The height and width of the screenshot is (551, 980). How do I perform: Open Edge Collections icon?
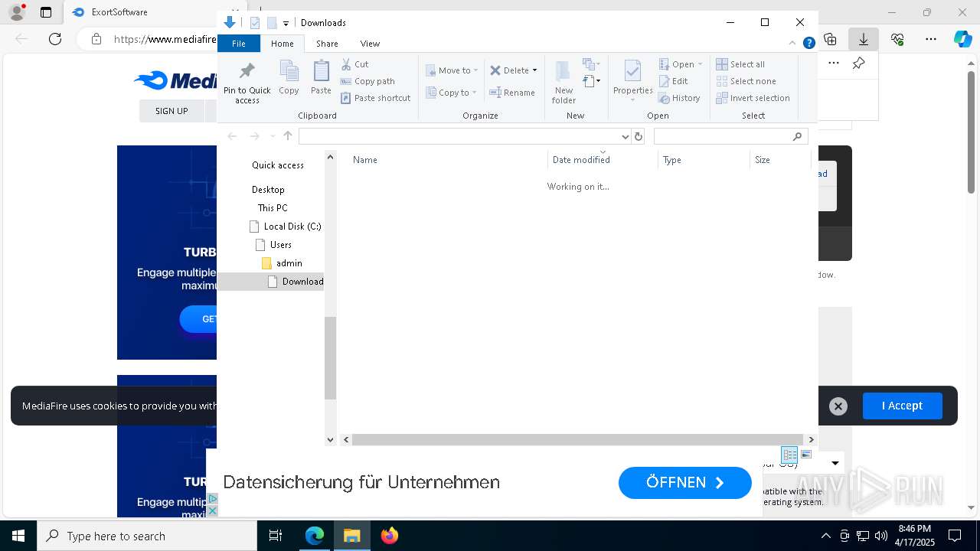830,39
